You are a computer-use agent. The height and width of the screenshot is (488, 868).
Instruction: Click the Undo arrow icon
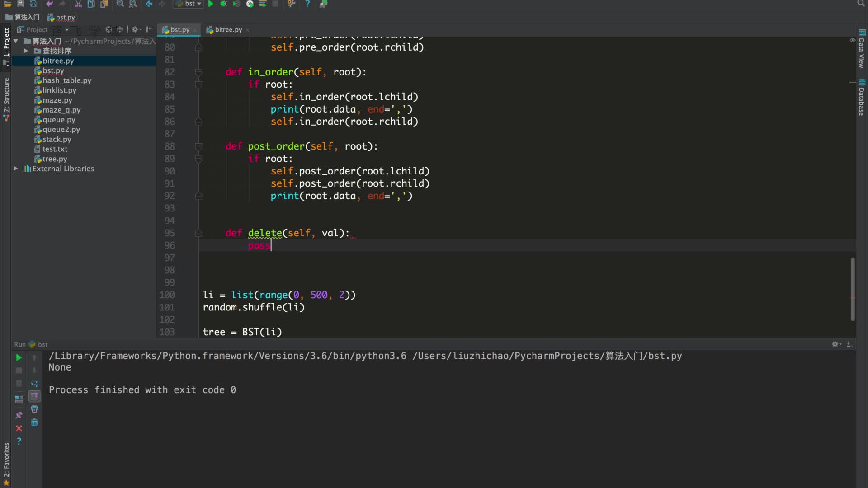point(49,4)
